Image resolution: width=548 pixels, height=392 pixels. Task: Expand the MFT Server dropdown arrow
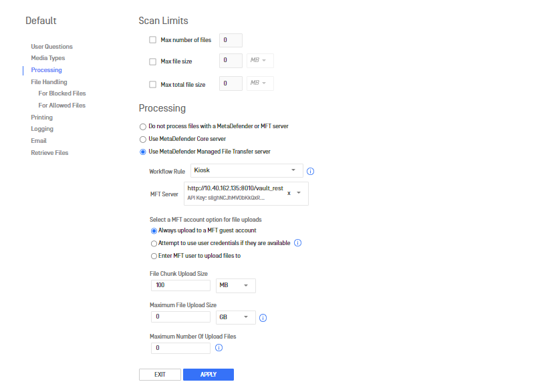299,193
